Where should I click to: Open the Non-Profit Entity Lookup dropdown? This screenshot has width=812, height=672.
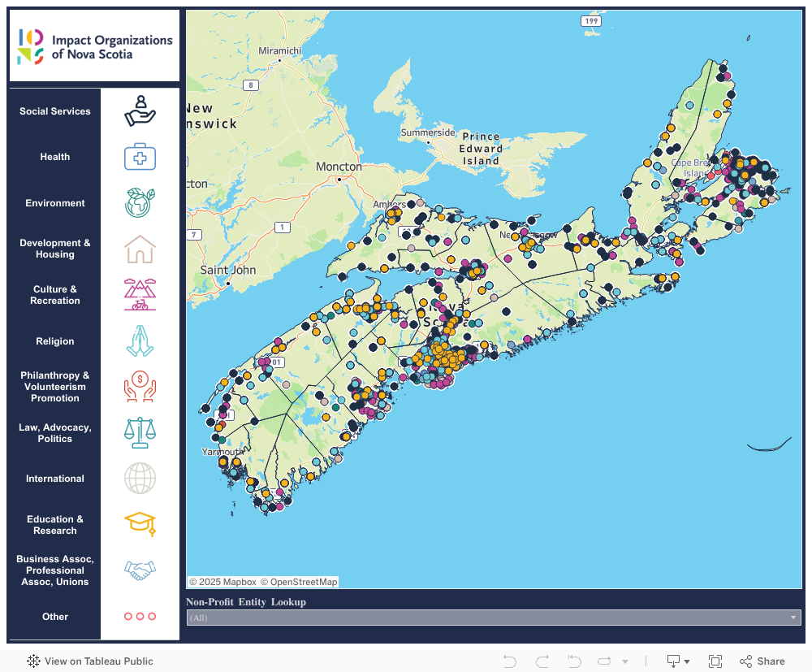pyautogui.click(x=494, y=618)
